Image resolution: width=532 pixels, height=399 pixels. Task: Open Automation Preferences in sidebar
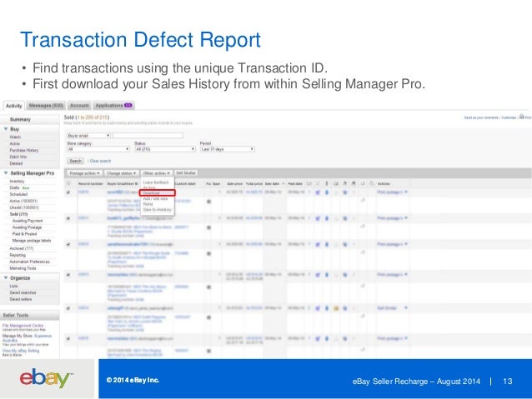[x=29, y=262]
